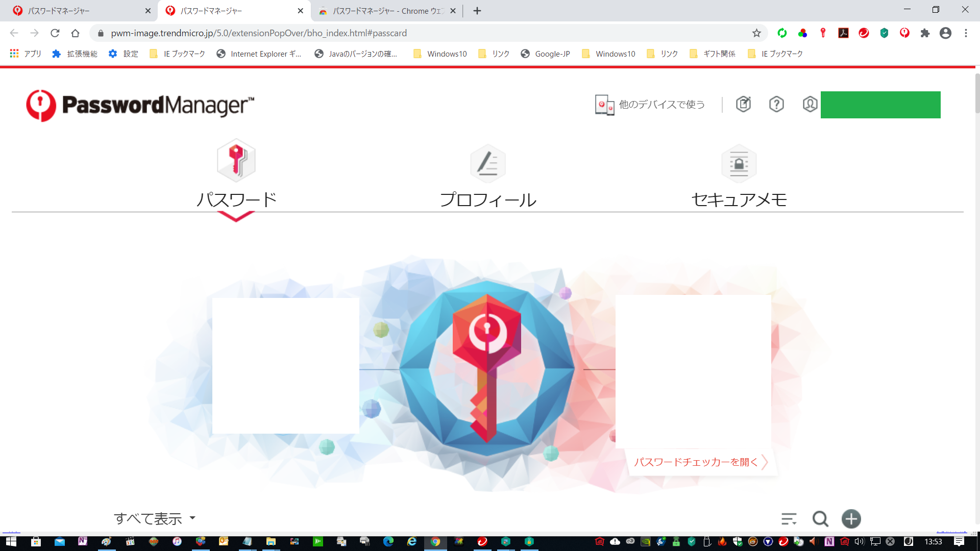The width and height of the screenshot is (980, 551).
Task: Open Chrome extensions puzzle icon
Action: (x=925, y=33)
